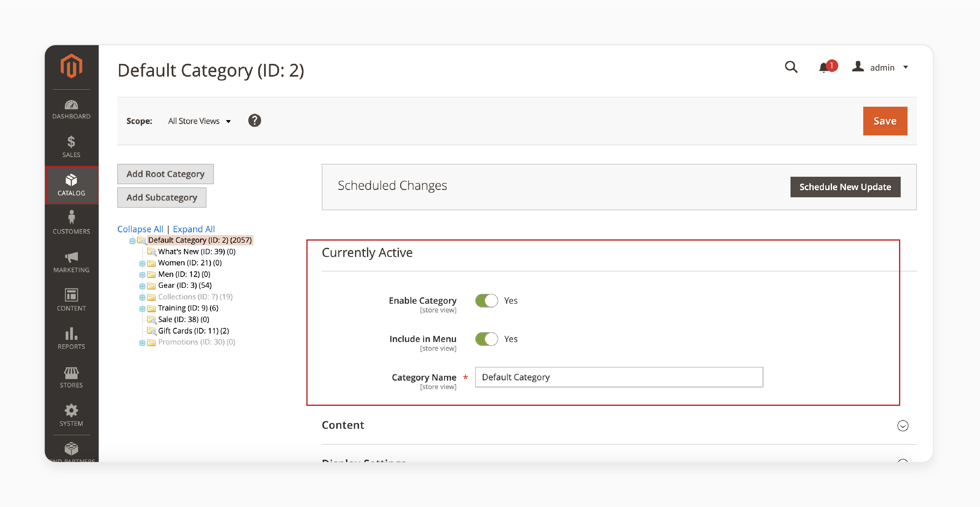Toggle the Enable Category switch
This screenshot has width=980, height=507.
coord(486,301)
